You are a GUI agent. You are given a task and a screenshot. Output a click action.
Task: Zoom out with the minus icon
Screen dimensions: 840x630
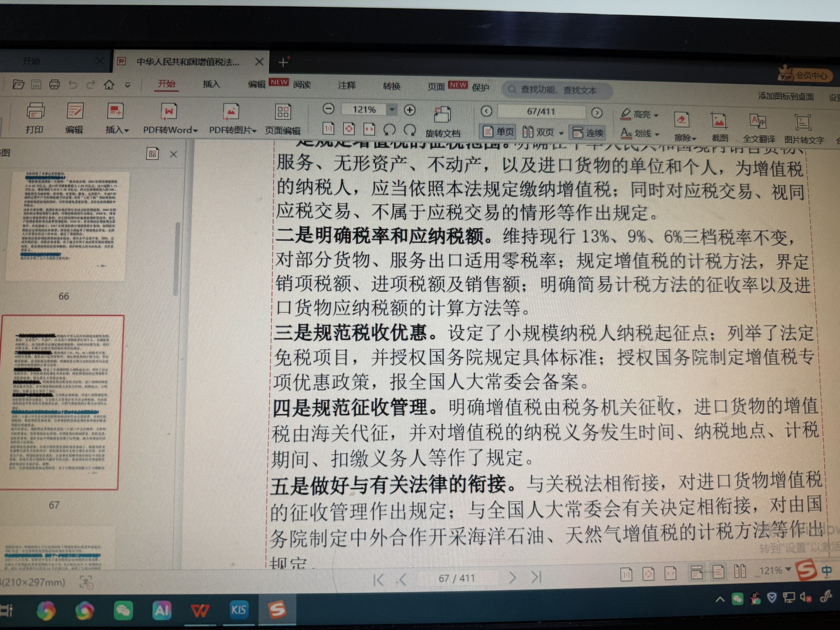(328, 109)
